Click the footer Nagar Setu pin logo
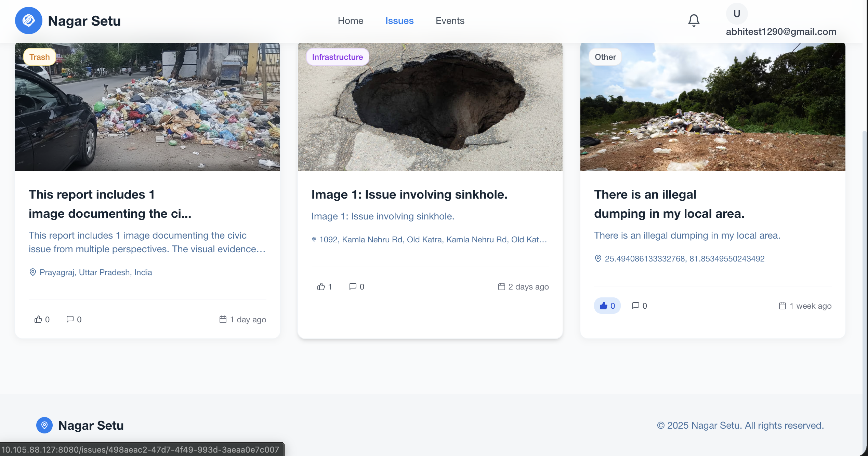868x456 pixels. tap(44, 425)
